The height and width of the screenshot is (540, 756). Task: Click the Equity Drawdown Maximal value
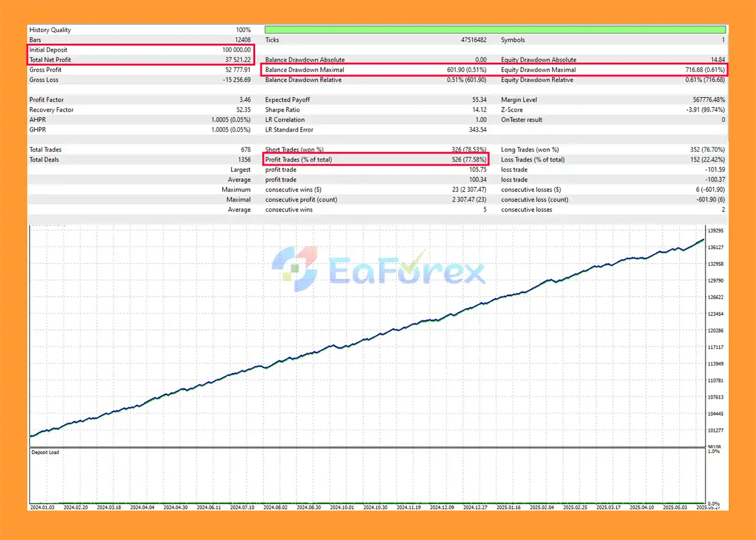click(x=705, y=70)
